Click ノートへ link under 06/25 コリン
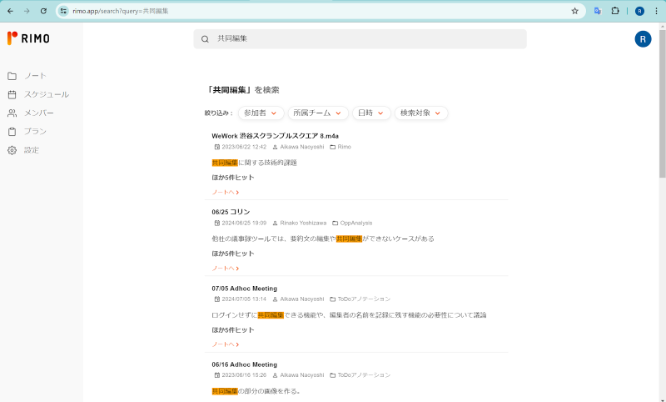666x402 pixels. pyautogui.click(x=225, y=268)
